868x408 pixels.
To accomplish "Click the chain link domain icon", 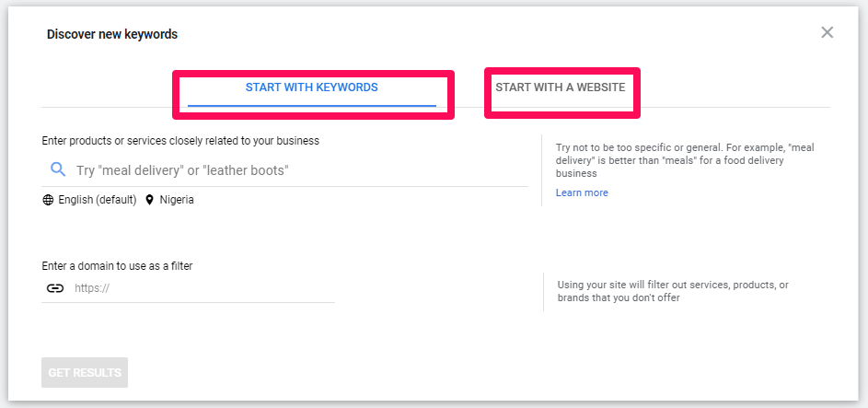I will pos(55,287).
